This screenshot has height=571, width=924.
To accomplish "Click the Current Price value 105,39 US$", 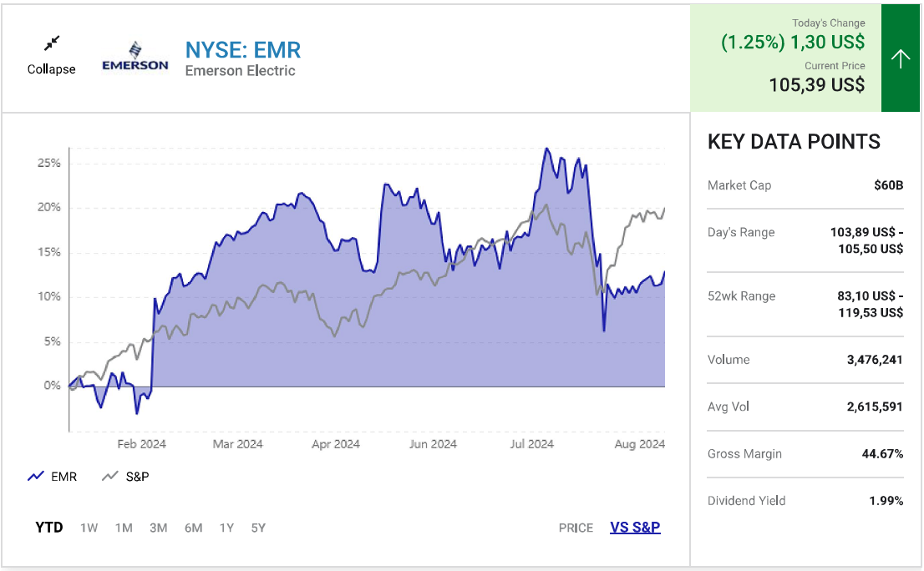I will coord(816,84).
